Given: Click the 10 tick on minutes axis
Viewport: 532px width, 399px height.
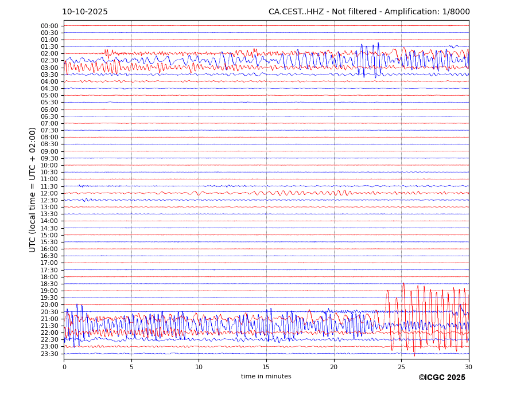Looking at the screenshot, I should pos(199,367).
